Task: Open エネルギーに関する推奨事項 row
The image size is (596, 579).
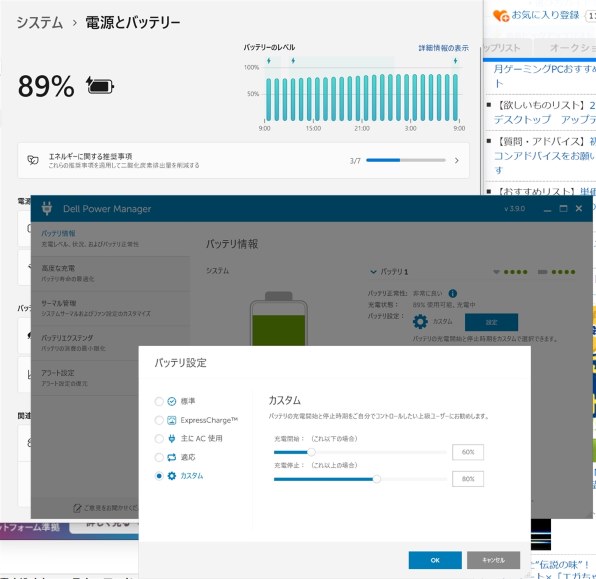Action: coord(243,161)
